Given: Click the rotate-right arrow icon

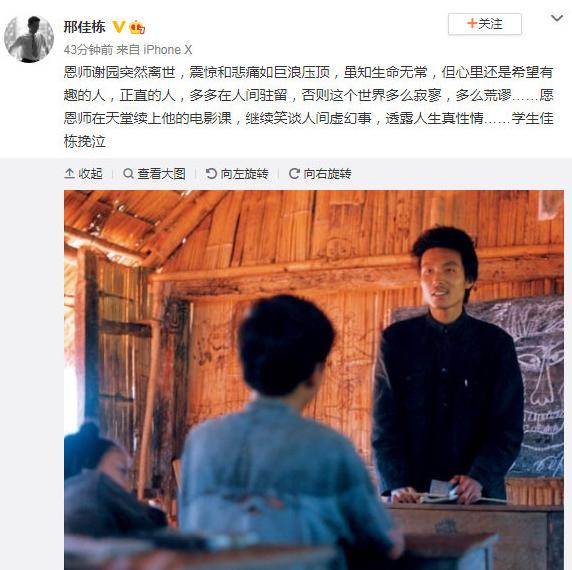Looking at the screenshot, I should 294,174.
